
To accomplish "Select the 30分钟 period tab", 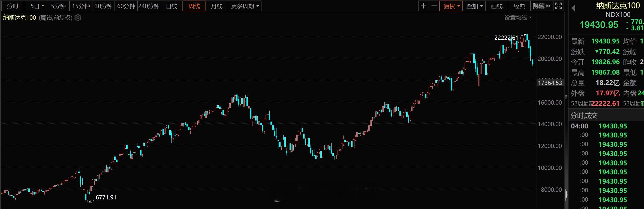I will (x=104, y=6).
